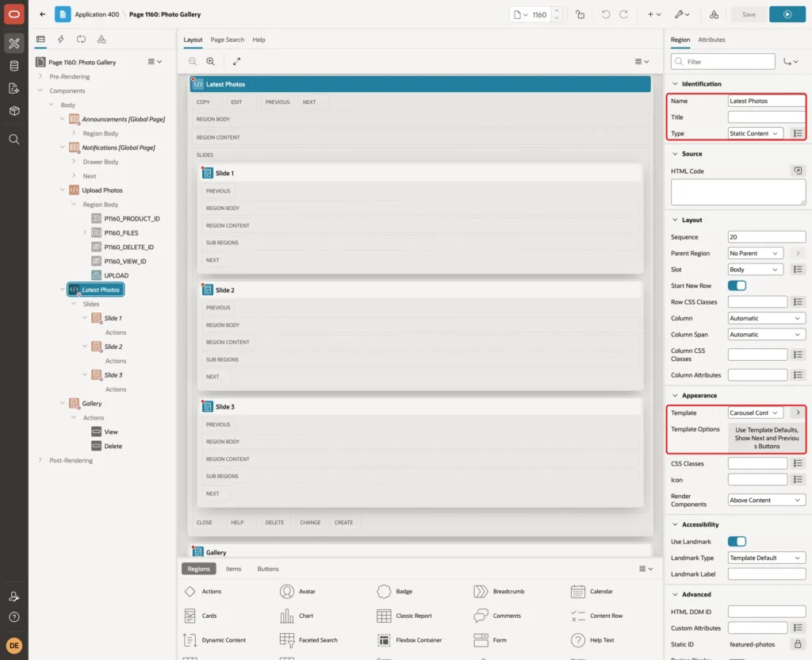This screenshot has height=660, width=812.
Task: Run the page with play button
Action: coord(787,14)
